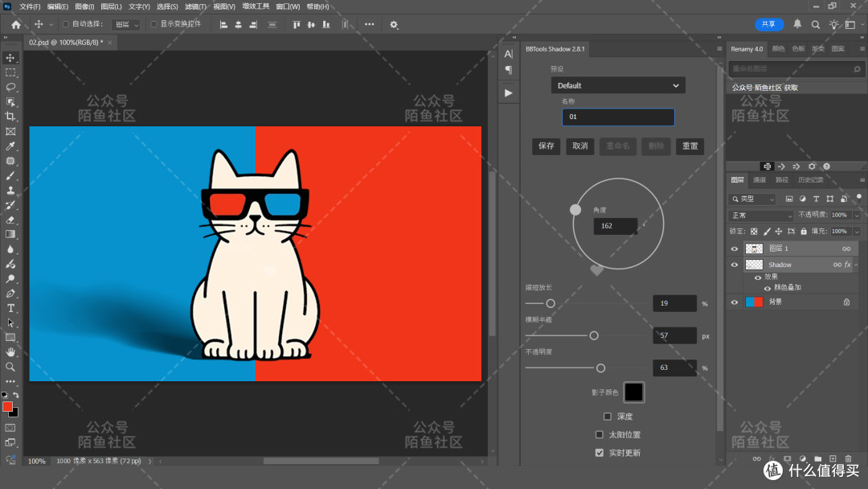Image resolution: width=868 pixels, height=489 pixels.
Task: Go to Photoshop home screen
Action: point(16,24)
